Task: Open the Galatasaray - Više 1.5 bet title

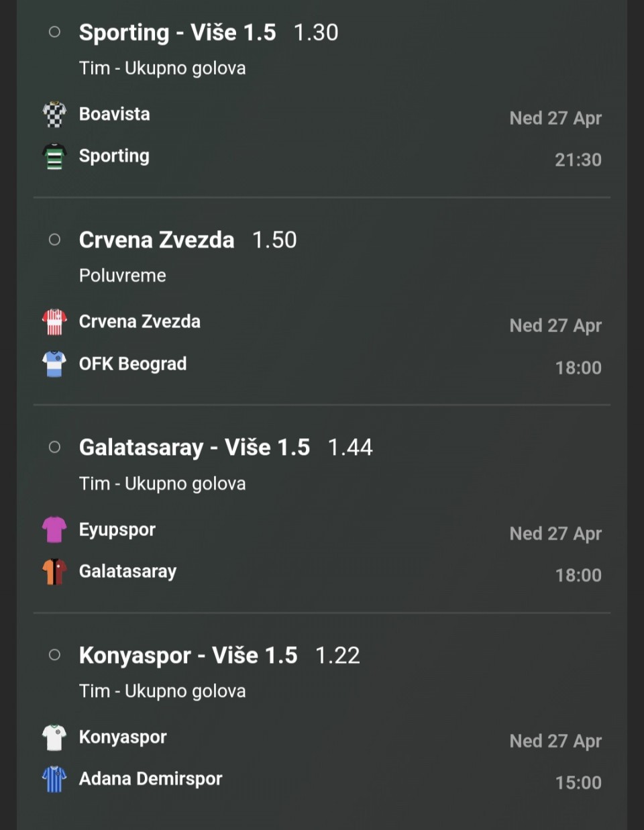Action: click(x=195, y=448)
